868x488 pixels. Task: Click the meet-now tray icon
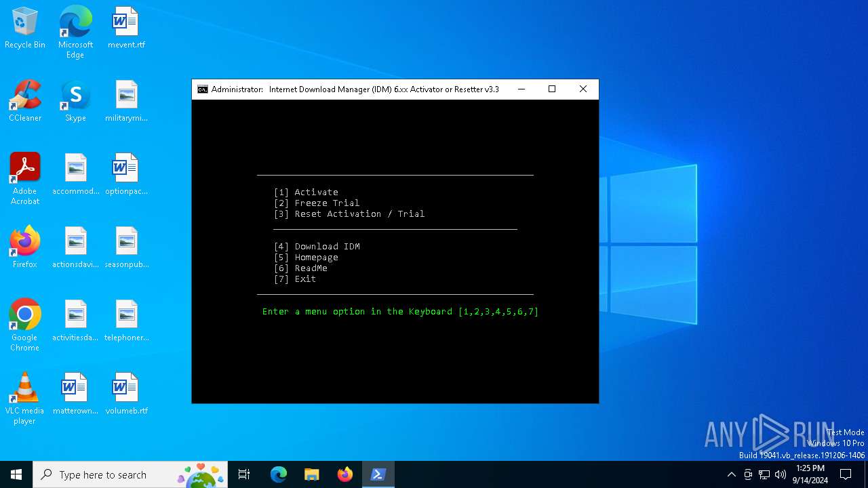748,474
